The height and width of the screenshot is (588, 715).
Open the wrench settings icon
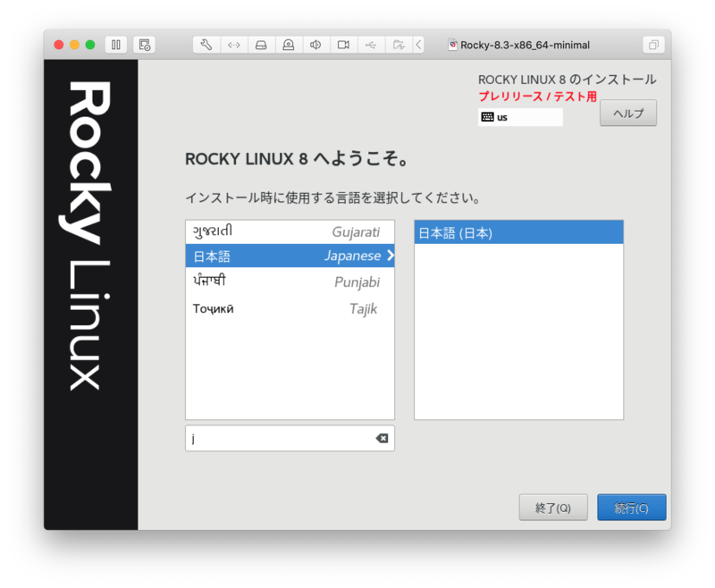coord(206,45)
